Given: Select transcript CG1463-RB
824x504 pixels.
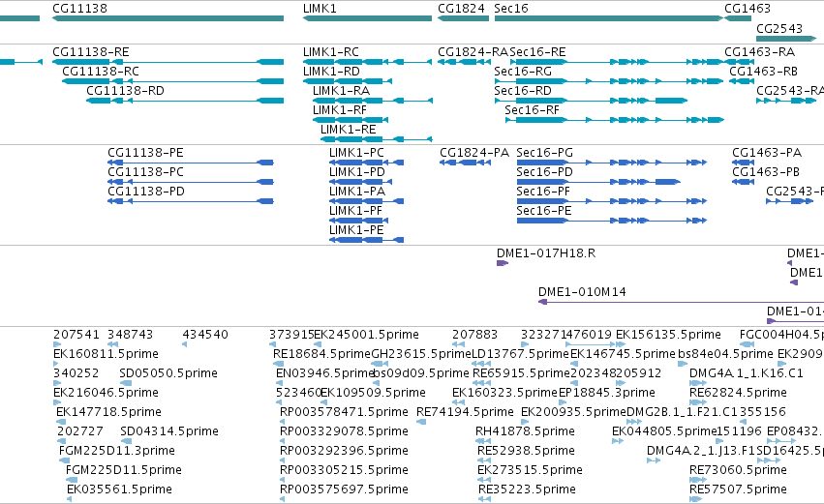Looking at the screenshot, I should click(763, 72).
